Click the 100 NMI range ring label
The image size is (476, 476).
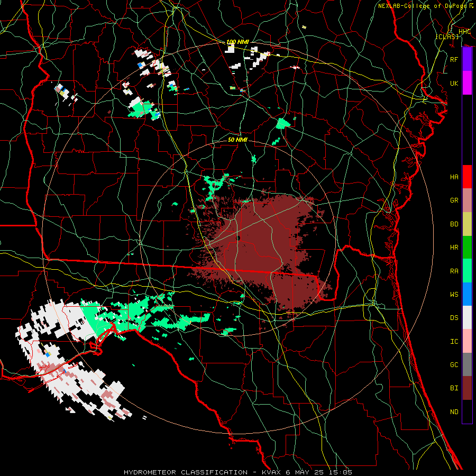point(237,42)
